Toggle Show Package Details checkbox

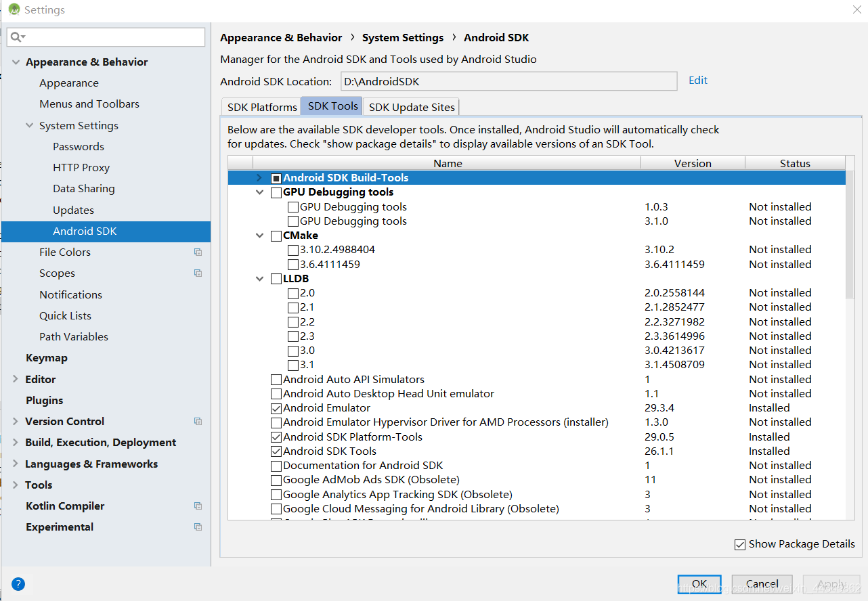click(740, 545)
